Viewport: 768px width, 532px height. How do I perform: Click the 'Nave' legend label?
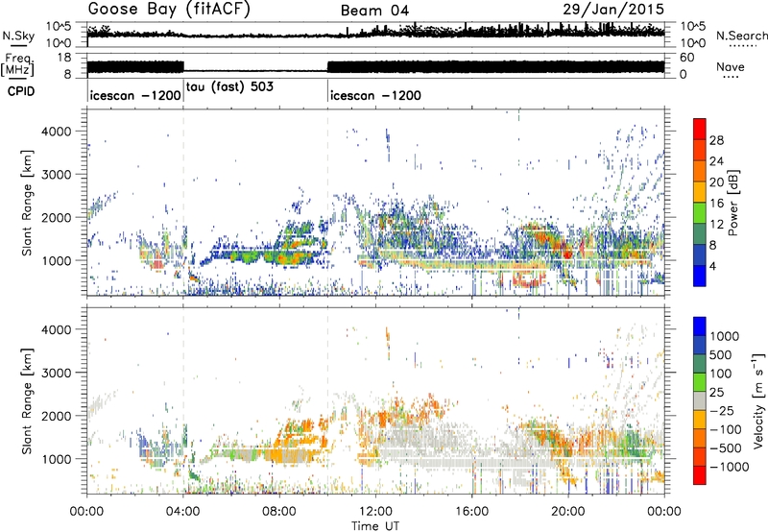[x=731, y=66]
